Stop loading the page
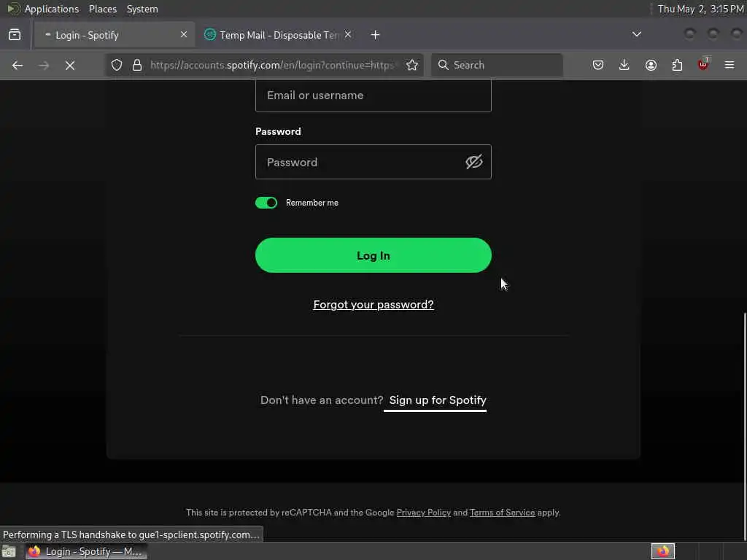 70,65
